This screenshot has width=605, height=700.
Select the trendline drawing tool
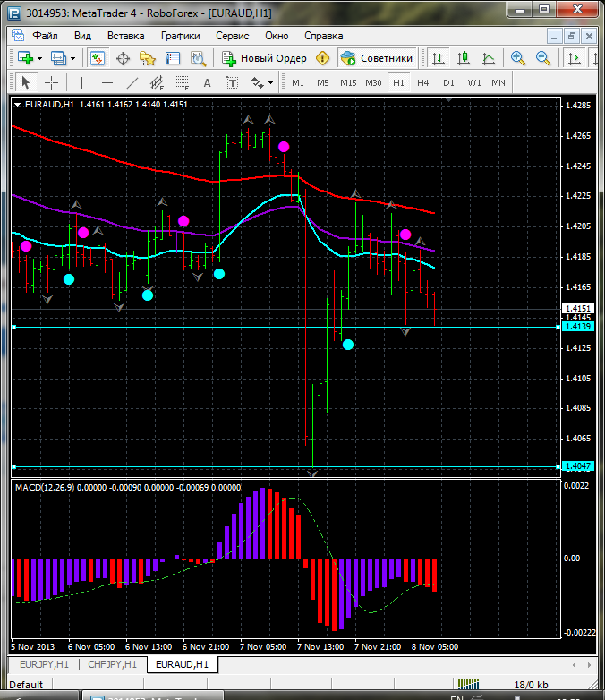[x=132, y=82]
